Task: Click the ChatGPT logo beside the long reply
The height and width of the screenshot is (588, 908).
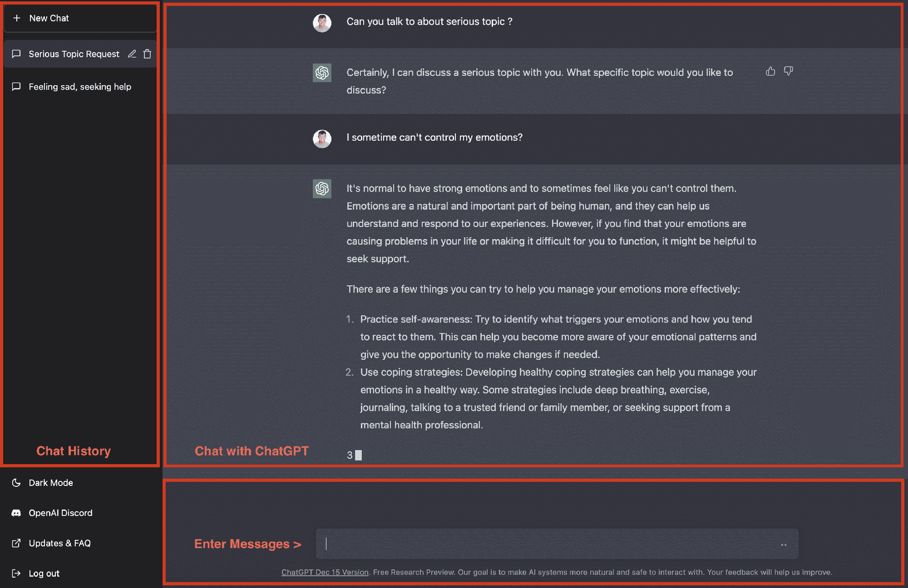Action: 322,189
